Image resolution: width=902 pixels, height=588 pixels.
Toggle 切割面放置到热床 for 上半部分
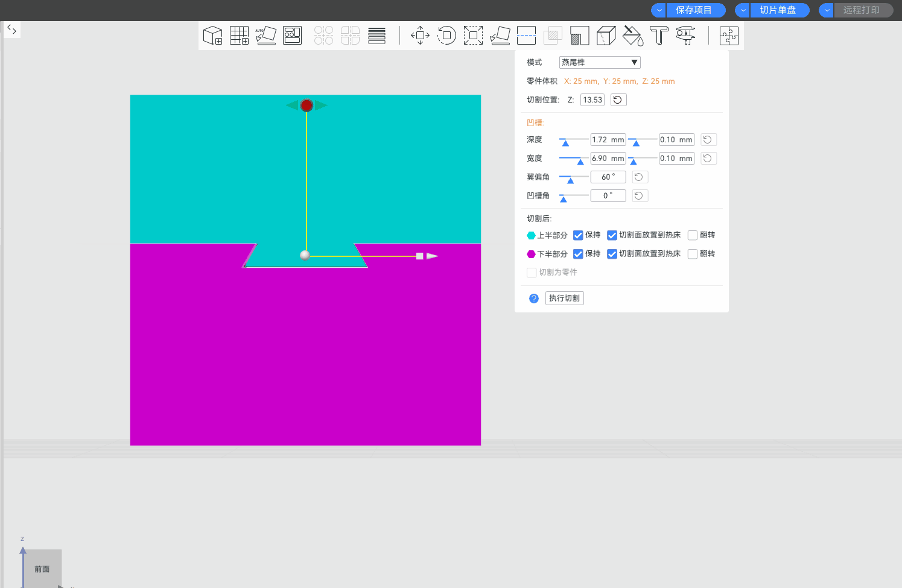[612, 235]
